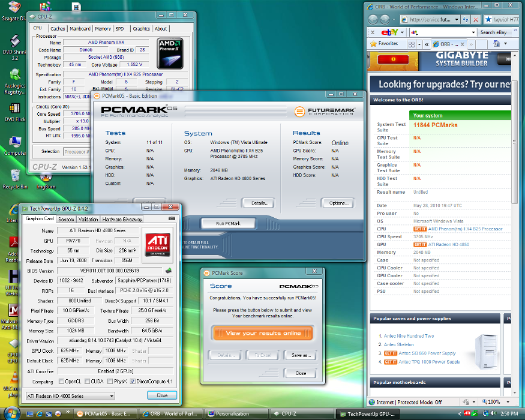This screenshot has height=420, width=525.
Task: Toggle the OpenCL checkbox in GPU-Z
Action: (x=61, y=381)
